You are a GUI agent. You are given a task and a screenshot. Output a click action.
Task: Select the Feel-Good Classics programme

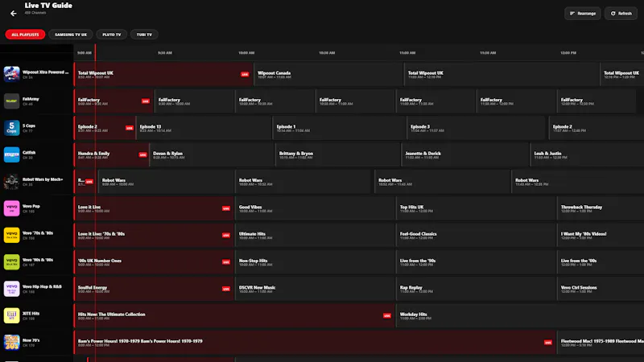(476, 235)
